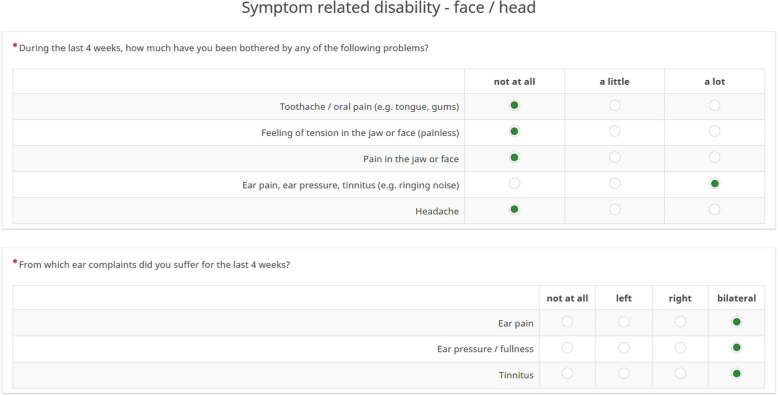Pick 'a little' for Ear pain, ear pressure, tinnitus

click(614, 184)
